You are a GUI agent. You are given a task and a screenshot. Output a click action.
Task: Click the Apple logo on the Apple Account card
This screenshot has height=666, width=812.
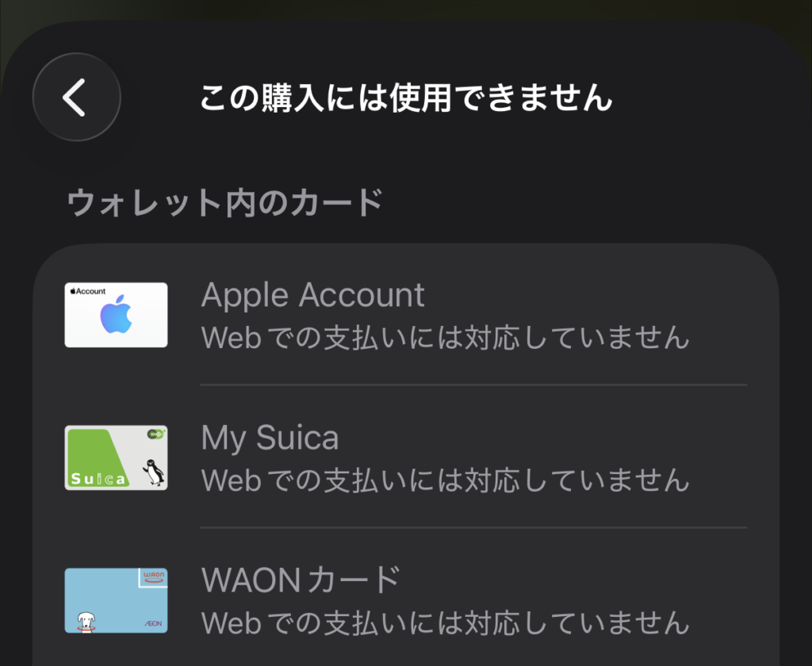coord(115,317)
